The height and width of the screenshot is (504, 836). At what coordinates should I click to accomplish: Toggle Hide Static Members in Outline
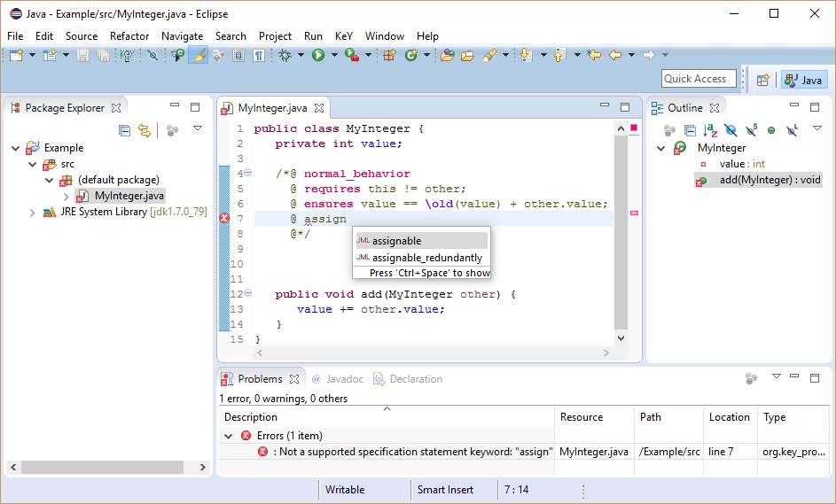click(x=751, y=130)
